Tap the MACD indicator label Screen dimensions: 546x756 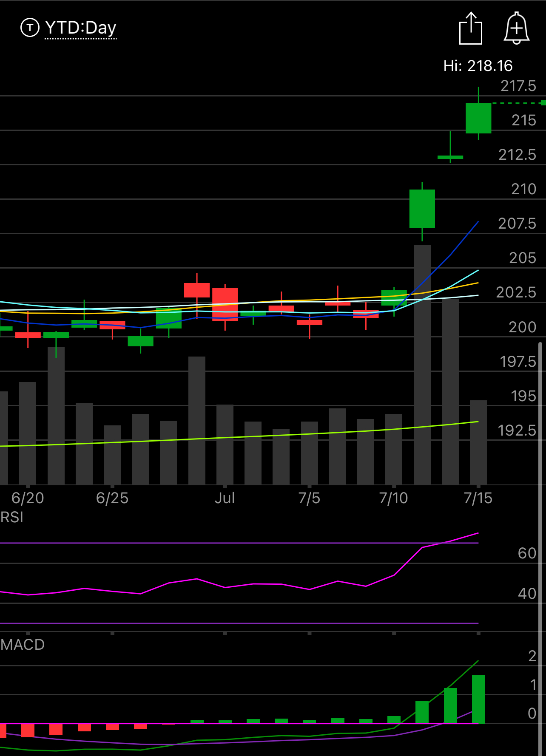(23, 645)
